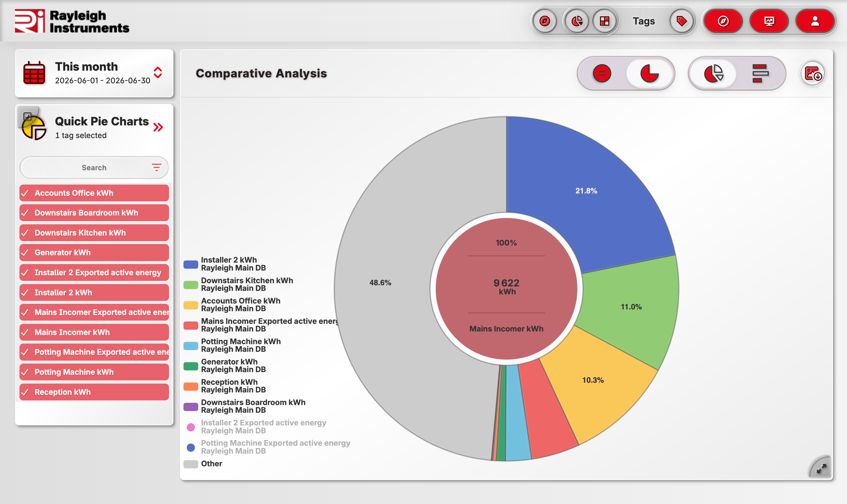Open the filter icon in search box

[156, 167]
